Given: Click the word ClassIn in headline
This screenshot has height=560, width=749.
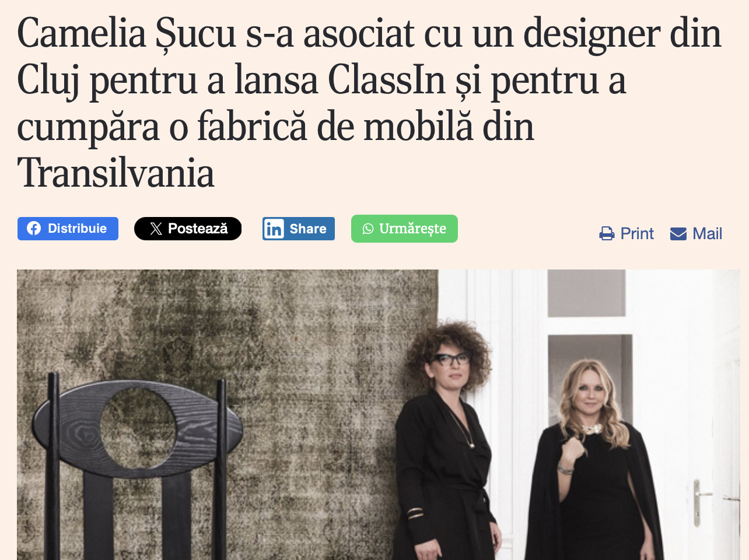Looking at the screenshot, I should 387,80.
